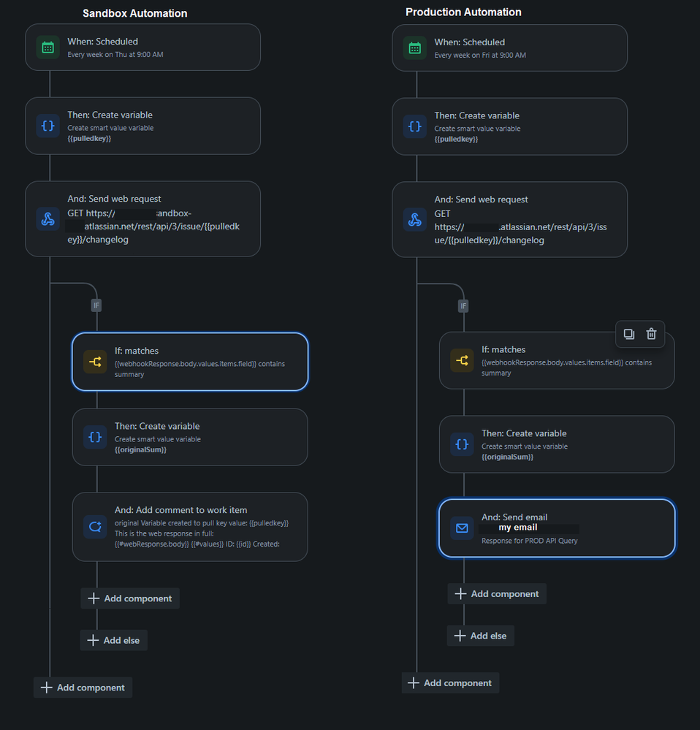700x730 pixels.
Task: Select the Scheduled calendar icon in Production Automation
Action: click(x=414, y=47)
